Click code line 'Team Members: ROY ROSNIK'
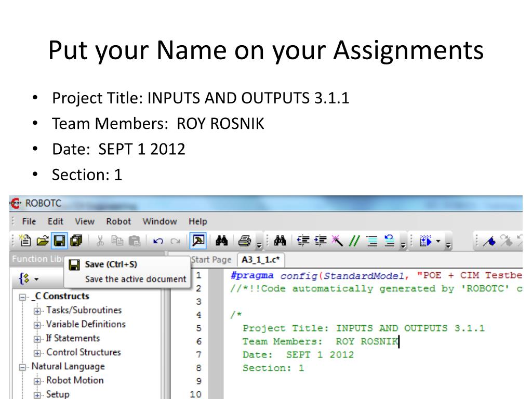Image resolution: width=532 pixels, height=399 pixels. [x=320, y=341]
